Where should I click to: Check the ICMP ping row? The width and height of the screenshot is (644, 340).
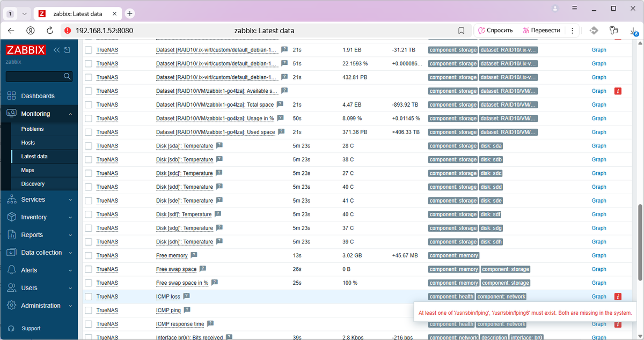click(89, 311)
